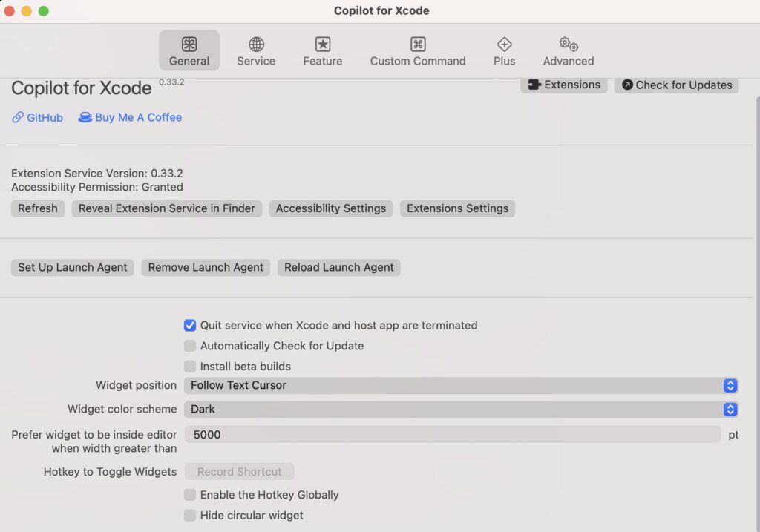This screenshot has width=760, height=532.
Task: Click the Buy Me A Coffee icon
Action: 85,117
